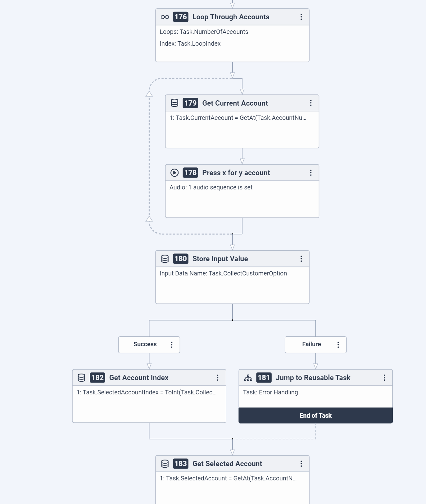Viewport: 426px width, 504px height.
Task: Click the Input Data Name field on action 180
Action: pos(223,273)
